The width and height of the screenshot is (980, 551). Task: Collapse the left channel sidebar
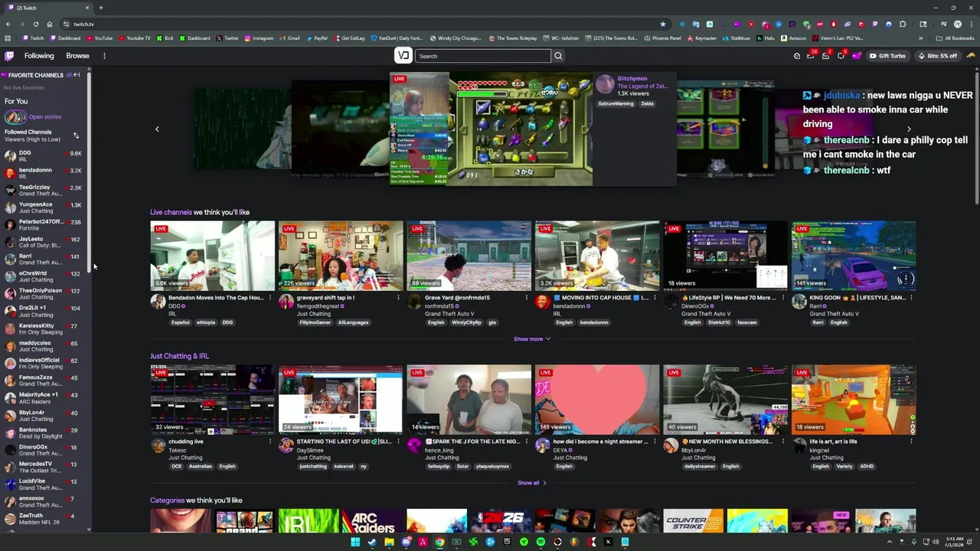pyautogui.click(x=77, y=75)
